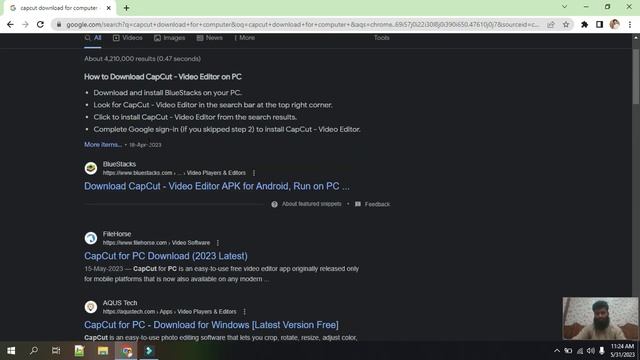
Task: Click the Feedback link
Action: tap(378, 204)
